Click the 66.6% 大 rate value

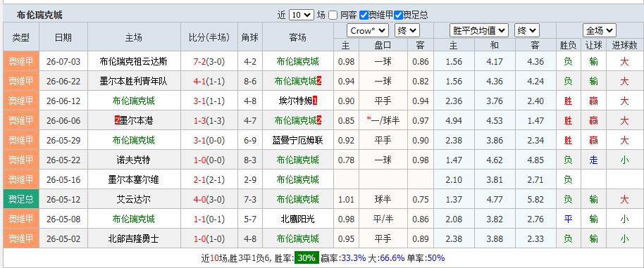(392, 258)
